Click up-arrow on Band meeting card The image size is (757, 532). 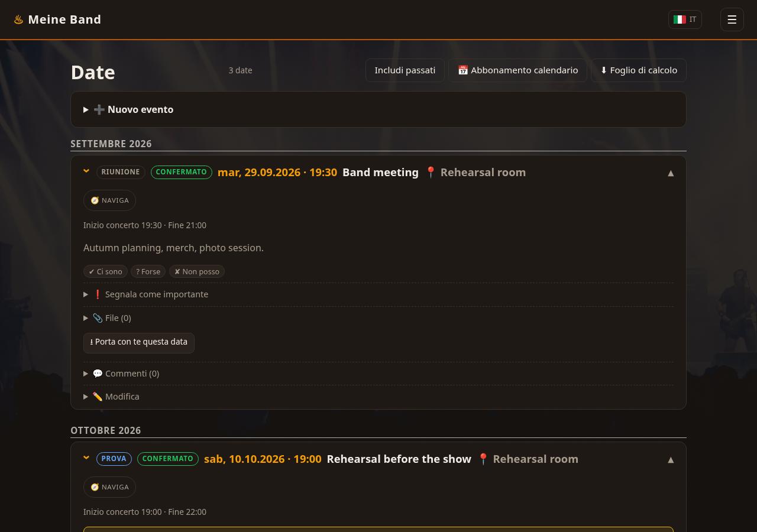click(x=671, y=173)
